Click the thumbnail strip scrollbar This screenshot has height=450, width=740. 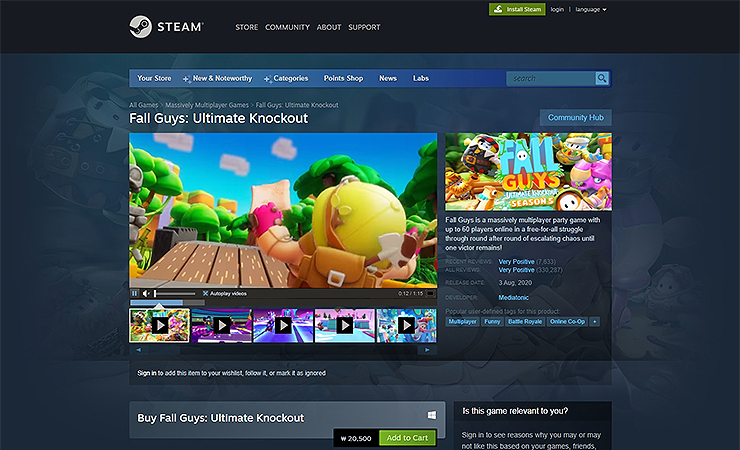283,350
